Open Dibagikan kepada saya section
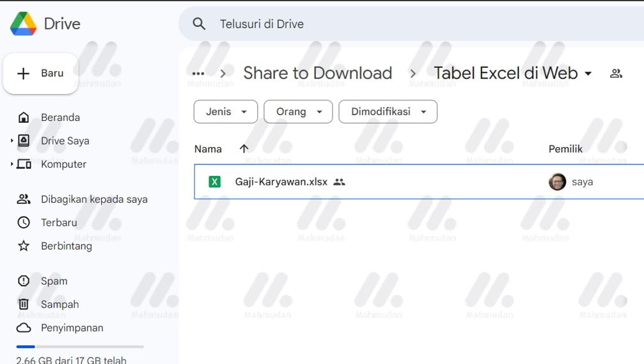The width and height of the screenshot is (644, 364). (94, 200)
